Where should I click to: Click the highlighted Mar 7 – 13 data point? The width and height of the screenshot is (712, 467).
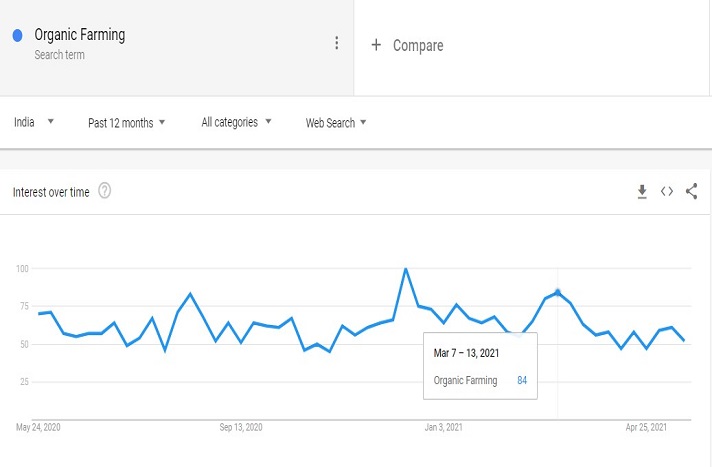click(x=557, y=292)
